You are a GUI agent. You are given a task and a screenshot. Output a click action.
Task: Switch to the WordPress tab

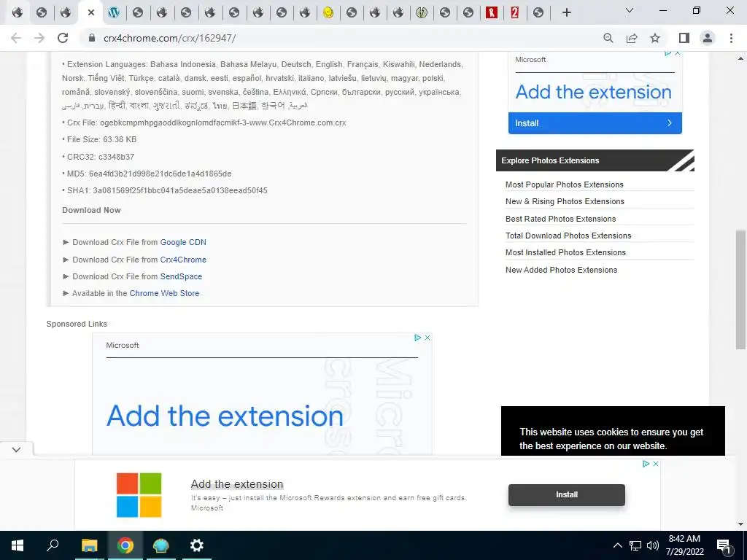point(113,12)
